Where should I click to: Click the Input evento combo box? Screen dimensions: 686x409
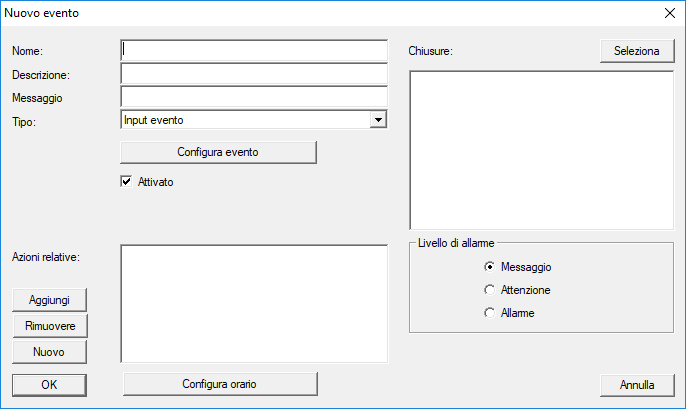pyautogui.click(x=245, y=120)
